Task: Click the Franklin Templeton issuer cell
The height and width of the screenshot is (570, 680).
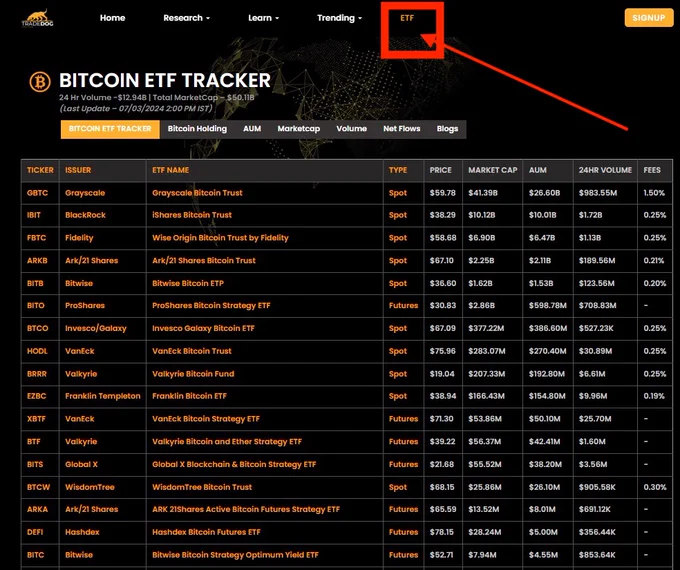Action: (x=103, y=396)
